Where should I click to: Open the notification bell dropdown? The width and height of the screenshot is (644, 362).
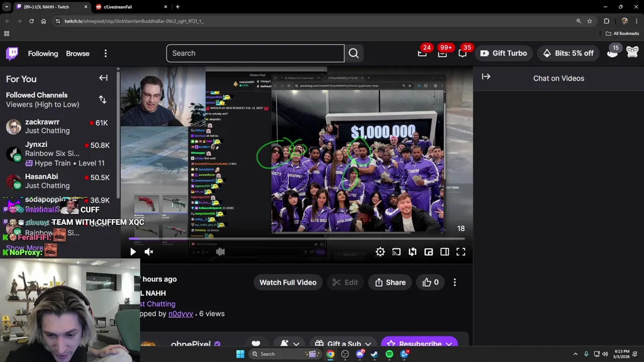click(x=289, y=343)
